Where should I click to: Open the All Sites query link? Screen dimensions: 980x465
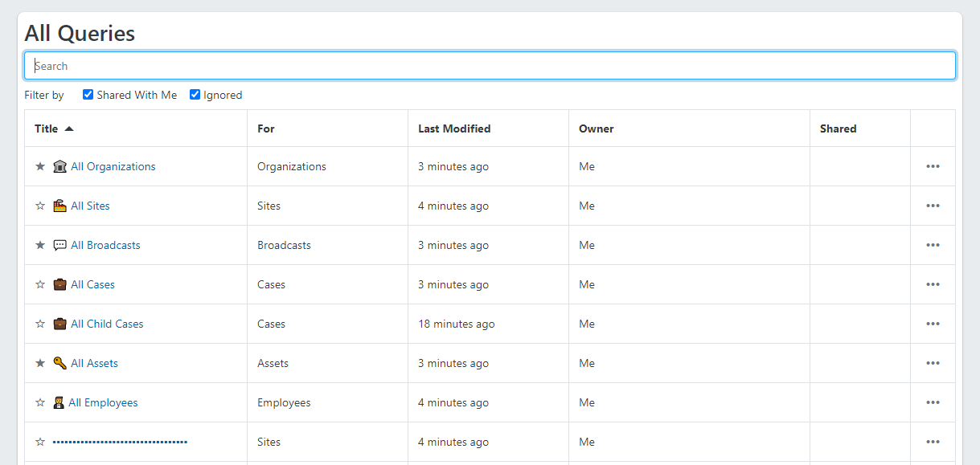tap(90, 206)
